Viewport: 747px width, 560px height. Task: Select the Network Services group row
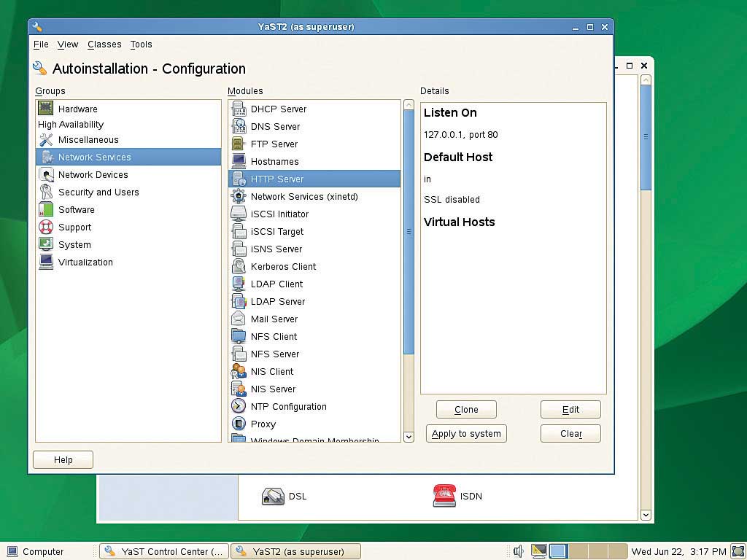[128, 157]
